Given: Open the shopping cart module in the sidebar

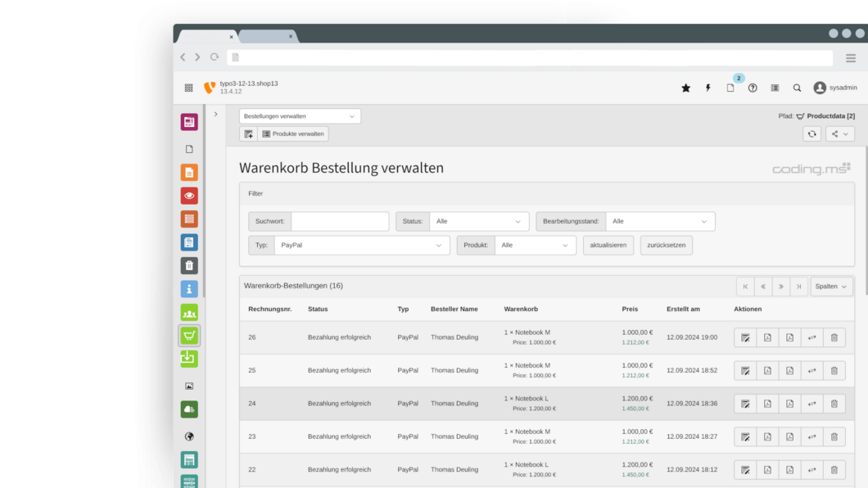Looking at the screenshot, I should click(188, 335).
